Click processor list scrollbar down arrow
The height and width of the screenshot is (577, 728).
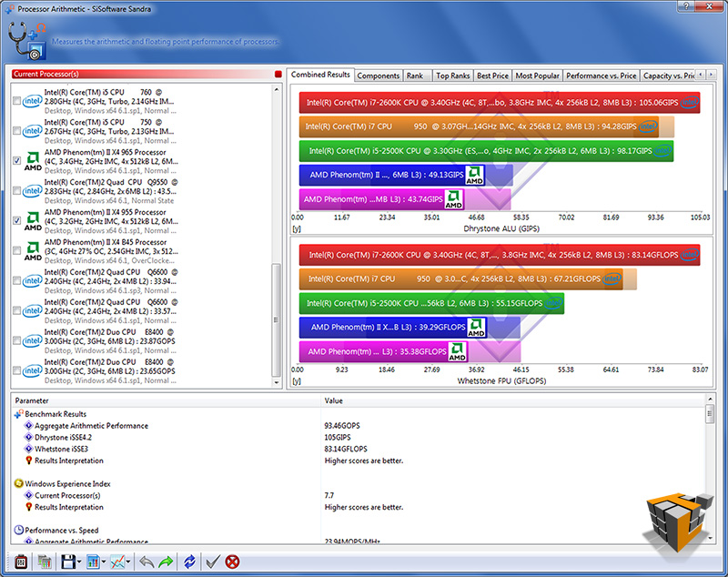pos(277,383)
